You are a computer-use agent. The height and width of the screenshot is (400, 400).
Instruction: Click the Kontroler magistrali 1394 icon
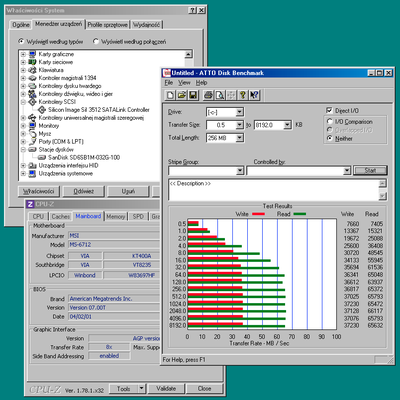click(x=32, y=78)
